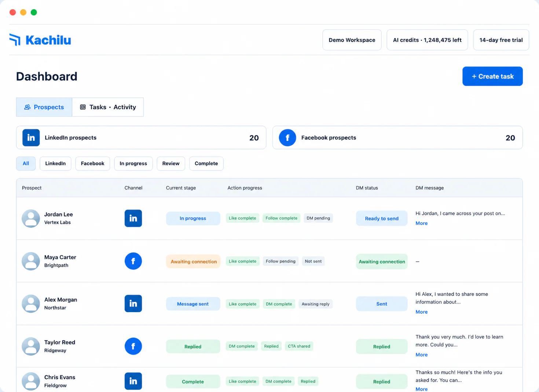Image resolution: width=539 pixels, height=392 pixels.
Task: Click Chris Evans's avatar
Action: point(31,381)
